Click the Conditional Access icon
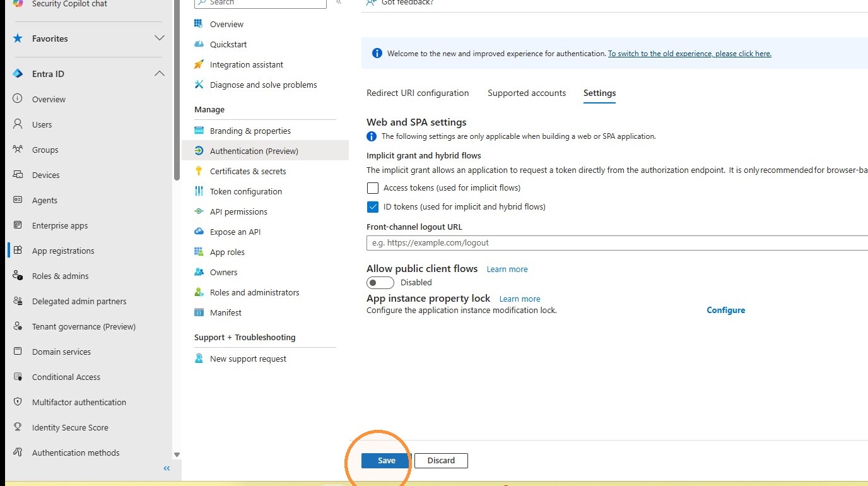Image resolution: width=868 pixels, height=486 pixels. tap(18, 377)
